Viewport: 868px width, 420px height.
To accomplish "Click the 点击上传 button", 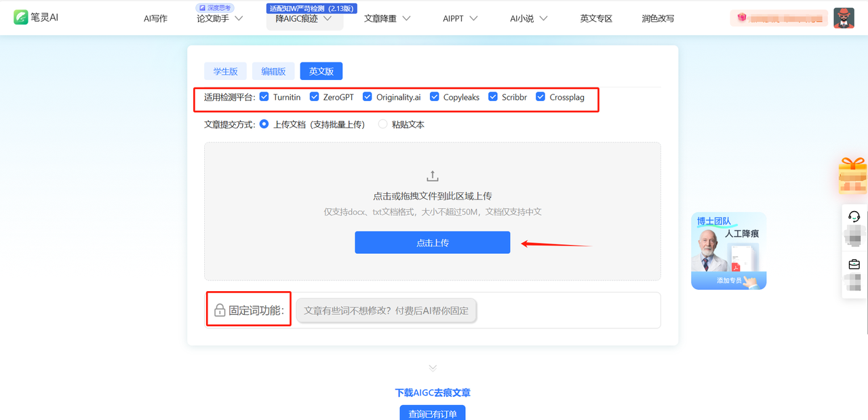I will click(x=433, y=242).
